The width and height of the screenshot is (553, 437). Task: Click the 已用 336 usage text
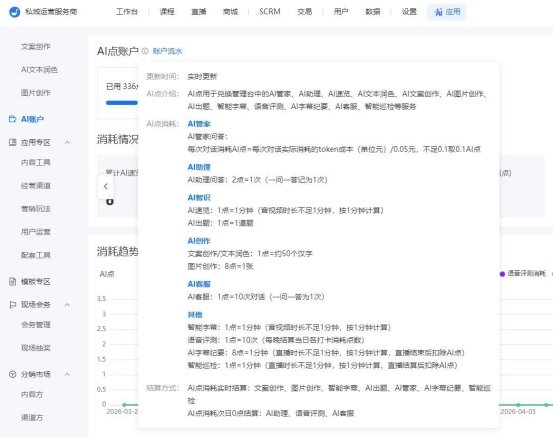point(122,86)
